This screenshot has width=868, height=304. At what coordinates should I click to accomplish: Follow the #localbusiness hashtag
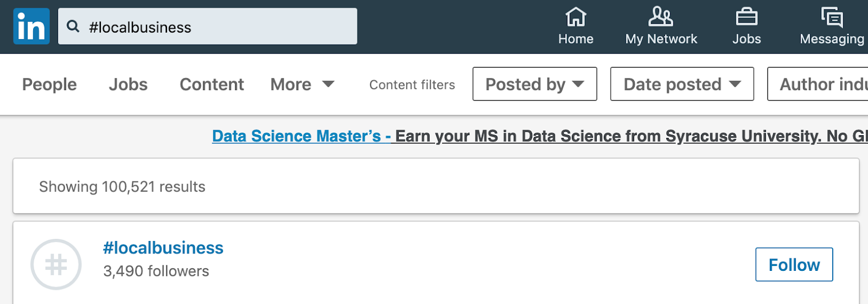(794, 264)
